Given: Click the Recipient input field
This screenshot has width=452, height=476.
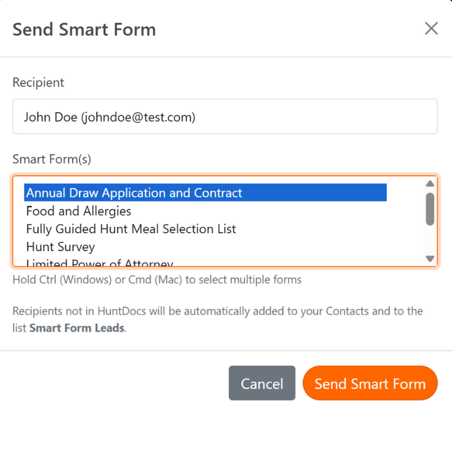Looking at the screenshot, I should point(225,117).
